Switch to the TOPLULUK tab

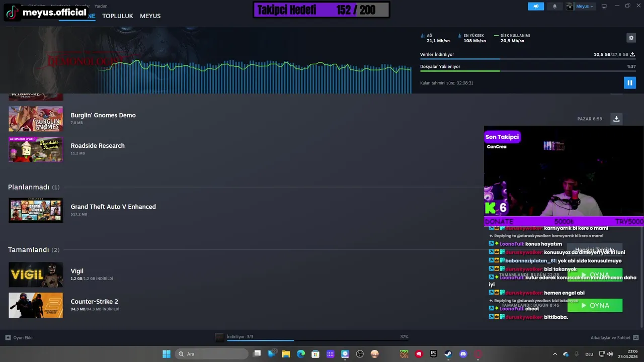[118, 16]
